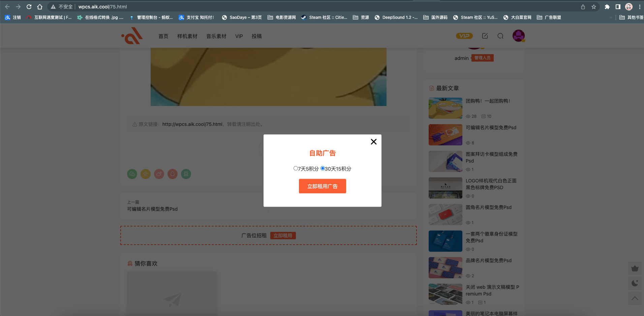
Task: Click the blue ID badge thumbnail
Action: tap(446, 241)
